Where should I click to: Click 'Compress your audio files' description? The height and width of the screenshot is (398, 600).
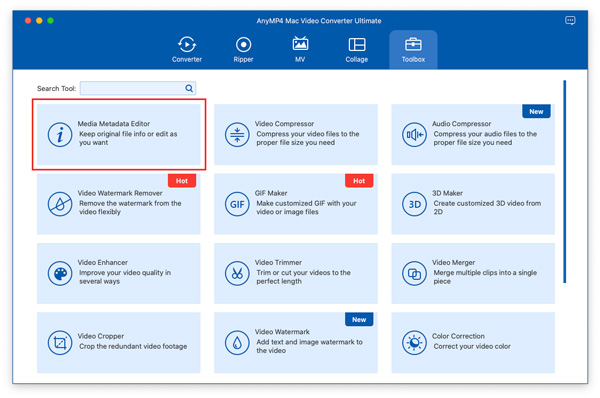(485, 138)
